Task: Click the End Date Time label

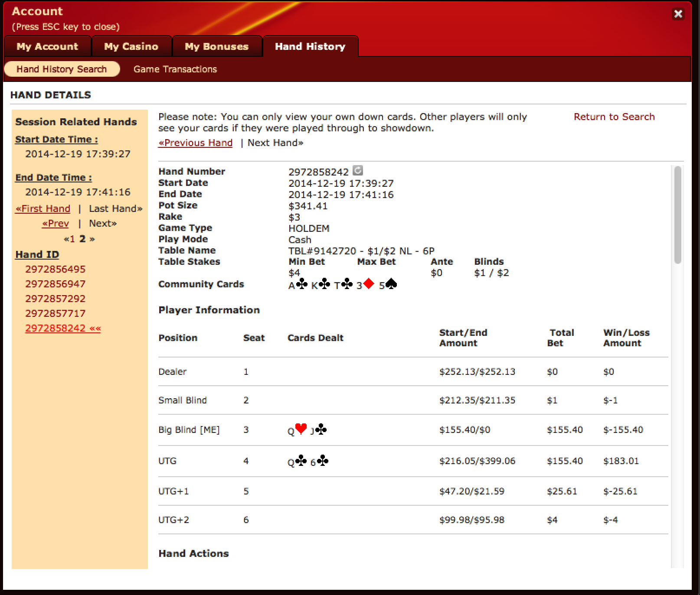Action: (53, 178)
